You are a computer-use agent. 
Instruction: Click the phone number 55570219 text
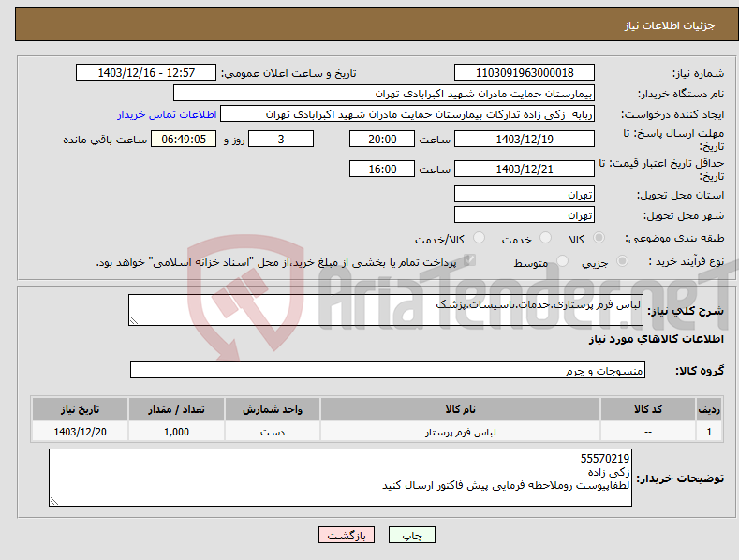pyautogui.click(x=605, y=459)
